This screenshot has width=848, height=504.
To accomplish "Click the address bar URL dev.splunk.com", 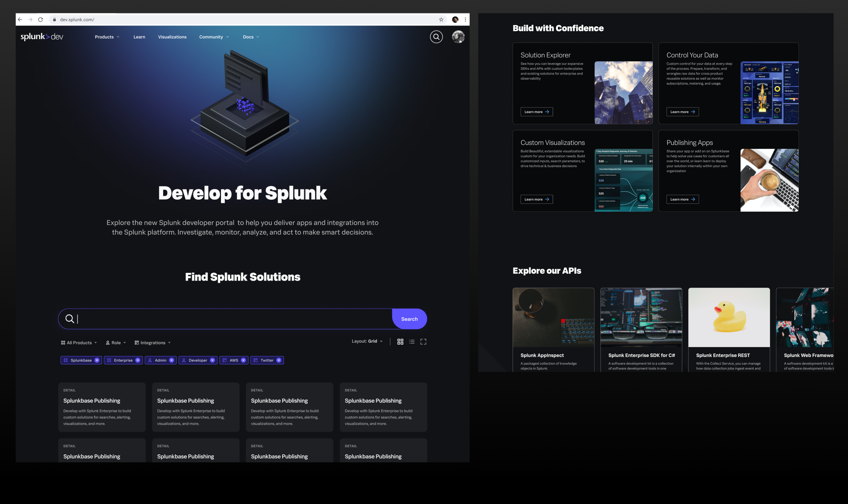I will tap(77, 20).
